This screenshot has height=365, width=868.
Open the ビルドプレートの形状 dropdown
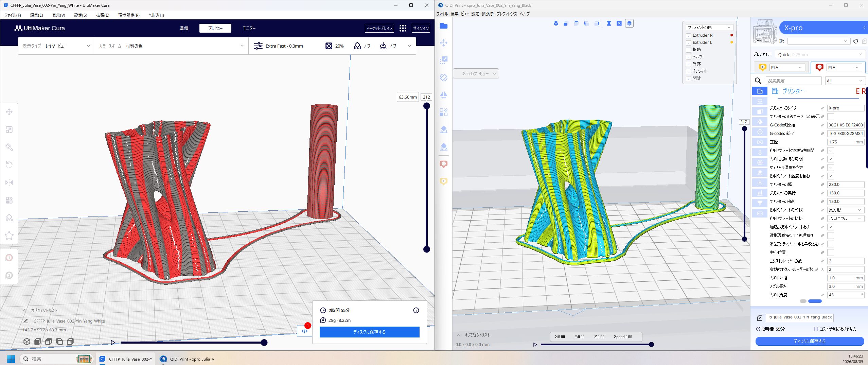tap(846, 210)
